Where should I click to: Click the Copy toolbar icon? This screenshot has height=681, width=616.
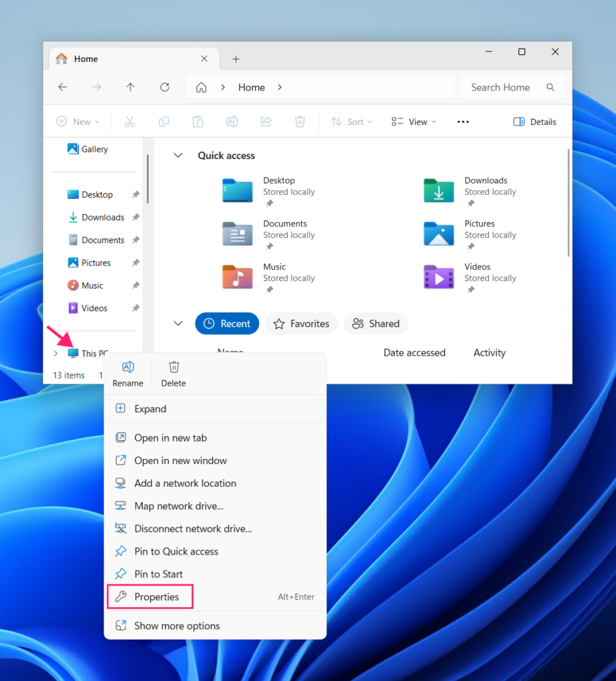(163, 122)
